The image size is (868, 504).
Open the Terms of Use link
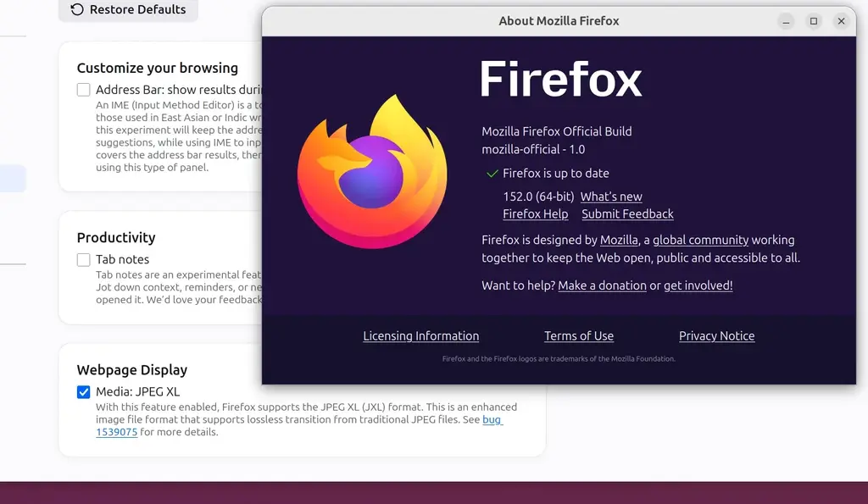pos(578,335)
